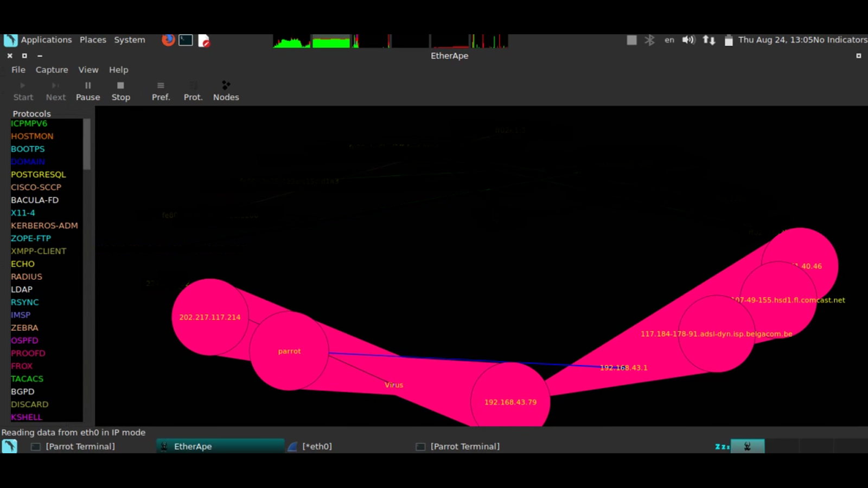Click the 192.168.43.79 node label
The image size is (868, 488).
510,402
